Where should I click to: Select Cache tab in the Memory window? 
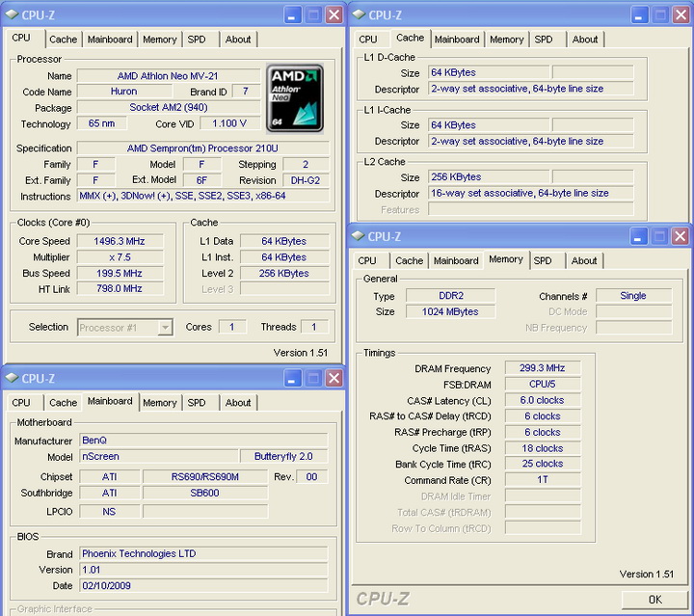pyautogui.click(x=410, y=260)
